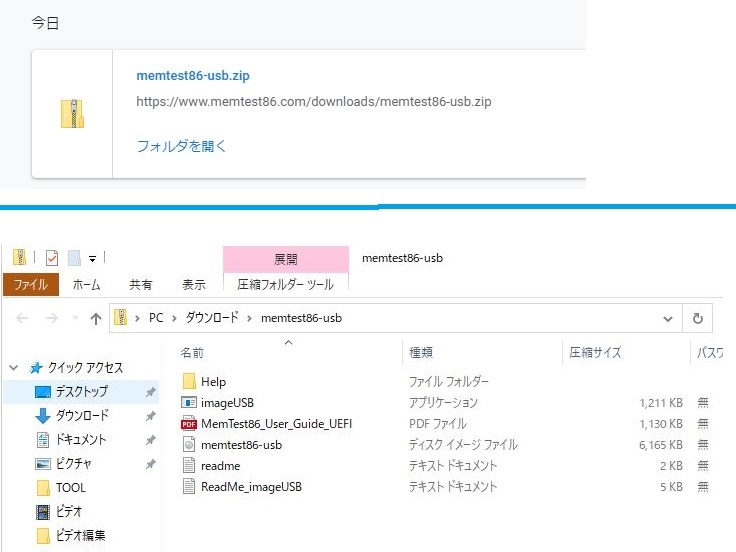Image resolution: width=736 pixels, height=552 pixels.
Task: Click the disk image icon of memtest86-usb
Action: [x=189, y=445]
